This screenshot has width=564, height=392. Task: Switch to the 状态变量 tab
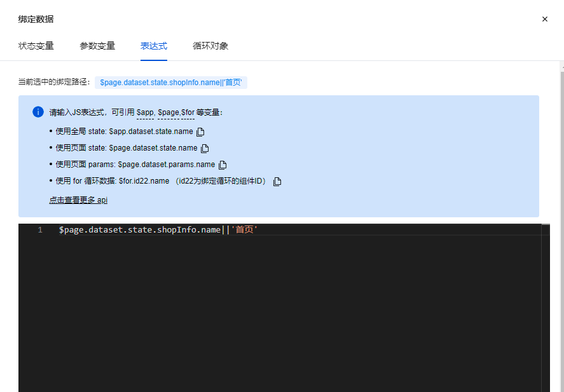tap(36, 46)
